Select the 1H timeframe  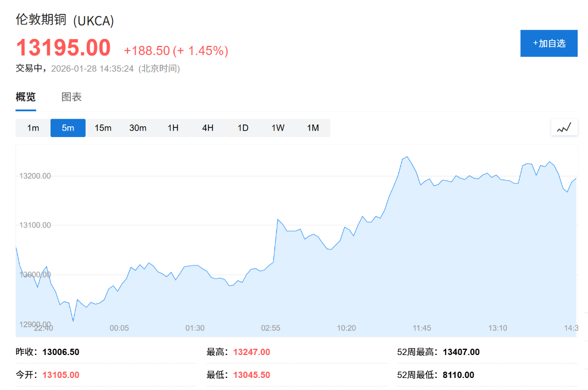pos(173,127)
